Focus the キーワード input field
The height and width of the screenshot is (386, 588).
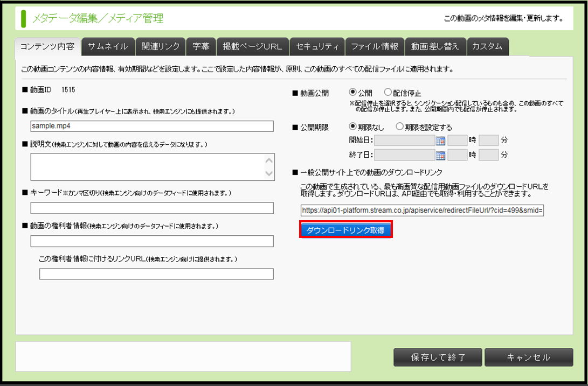tap(153, 208)
